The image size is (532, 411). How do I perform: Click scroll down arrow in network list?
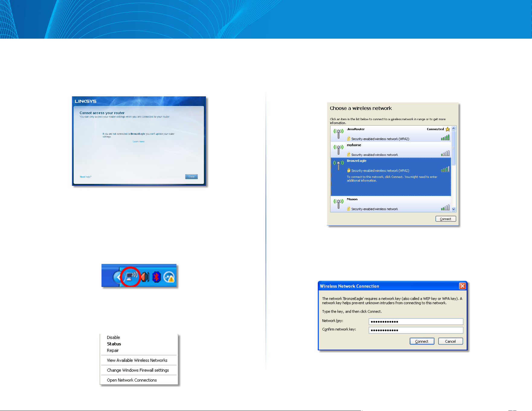click(453, 209)
